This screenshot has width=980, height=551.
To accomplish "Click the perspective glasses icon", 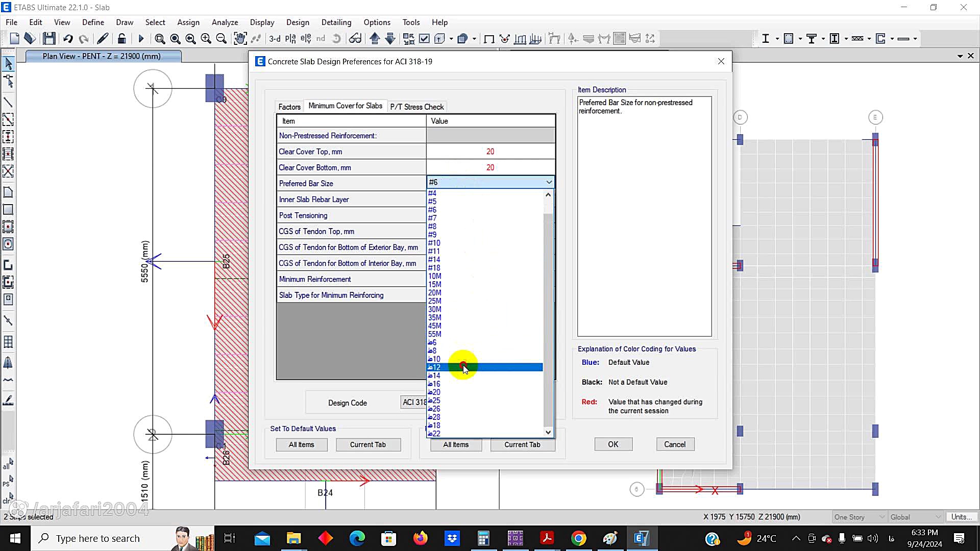I will pyautogui.click(x=355, y=39).
